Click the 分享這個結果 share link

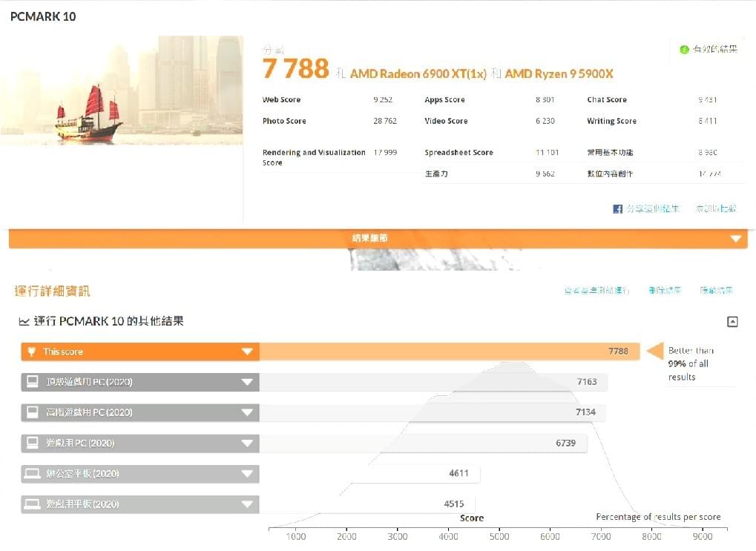(653, 208)
